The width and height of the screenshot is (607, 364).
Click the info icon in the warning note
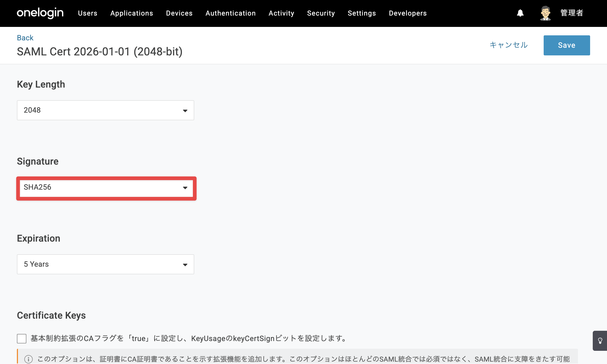[x=29, y=359]
